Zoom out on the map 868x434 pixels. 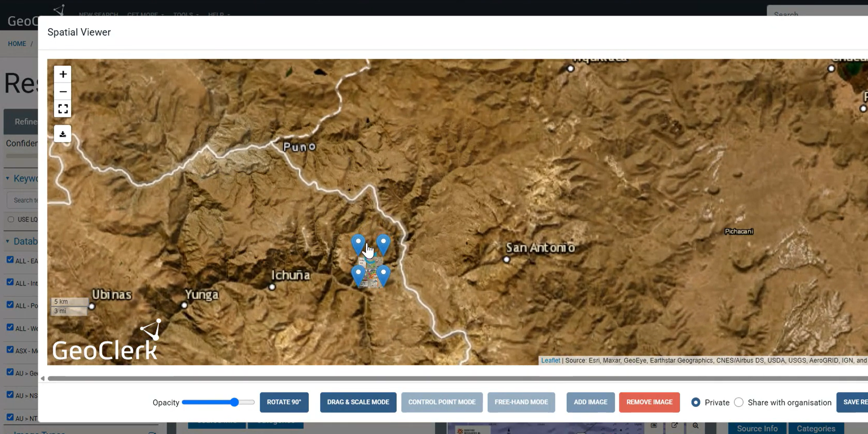[x=63, y=92]
